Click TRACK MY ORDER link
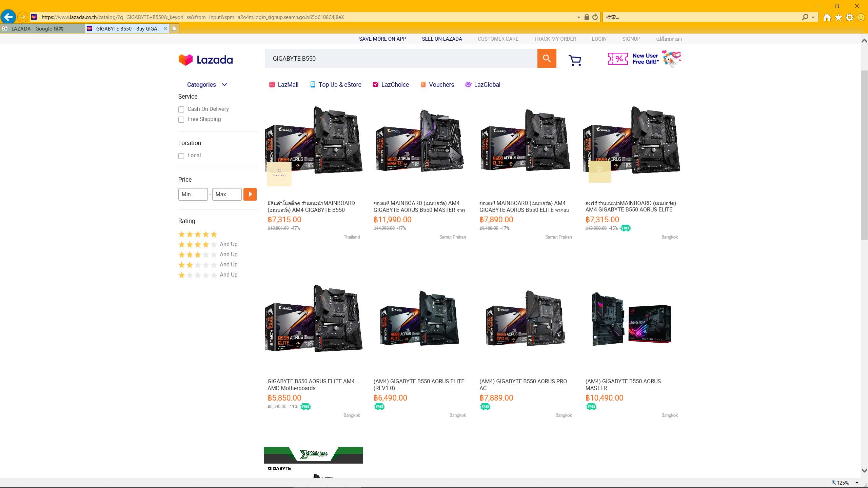Image resolution: width=868 pixels, height=488 pixels. point(555,39)
